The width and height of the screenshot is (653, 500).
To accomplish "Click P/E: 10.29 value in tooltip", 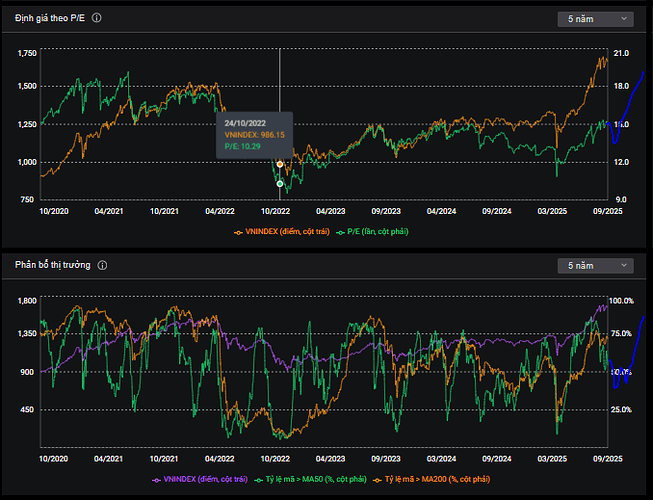I will 242,146.
